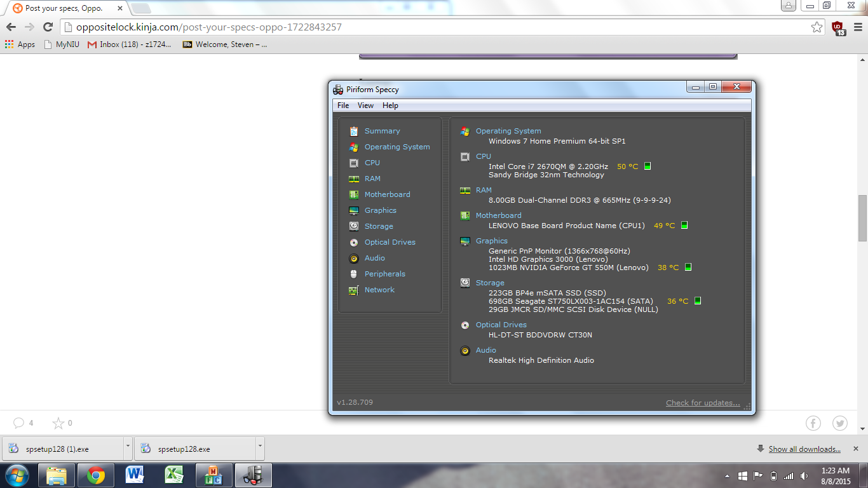Screen dimensions: 868x488
Task: Show hidden system tray icons arrow
Action: point(727,476)
